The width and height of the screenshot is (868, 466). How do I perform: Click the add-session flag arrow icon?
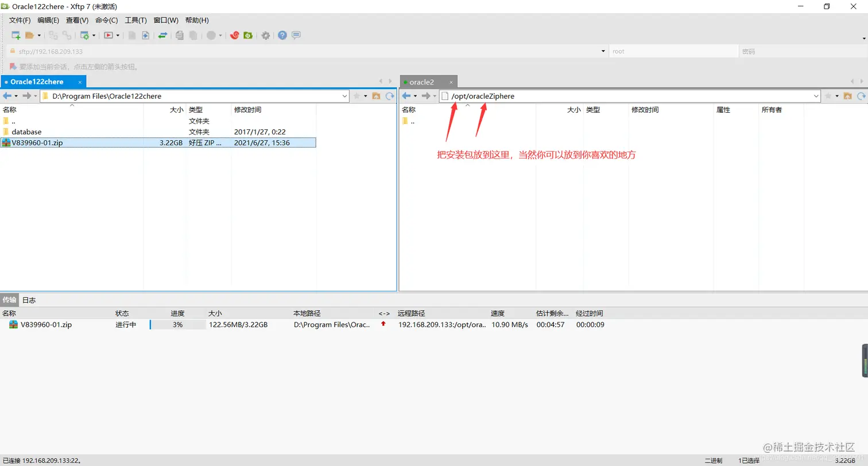(13, 67)
